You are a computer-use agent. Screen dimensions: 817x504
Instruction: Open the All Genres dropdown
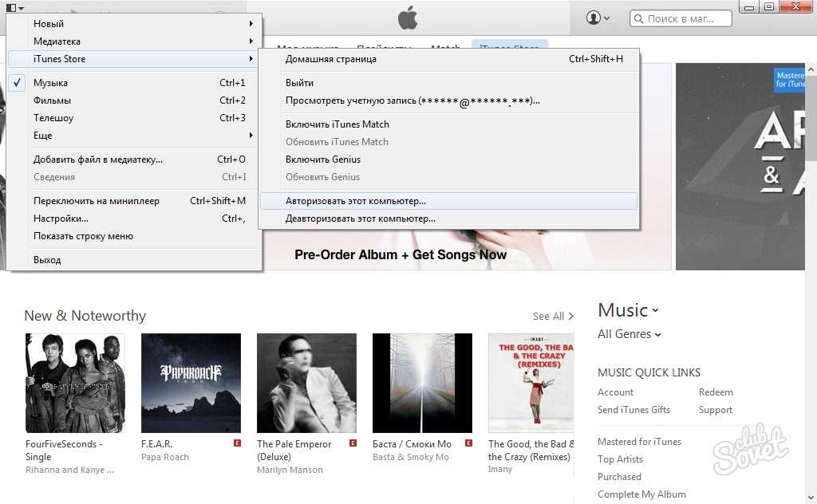point(630,334)
